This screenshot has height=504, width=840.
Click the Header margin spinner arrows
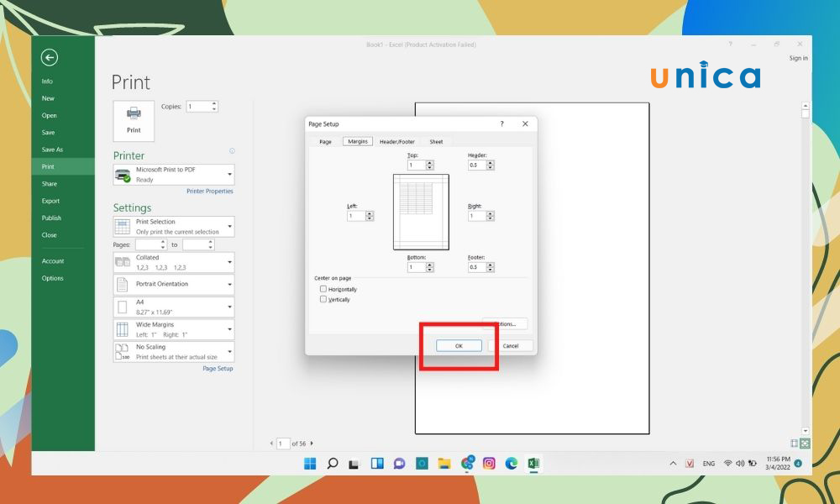491,165
